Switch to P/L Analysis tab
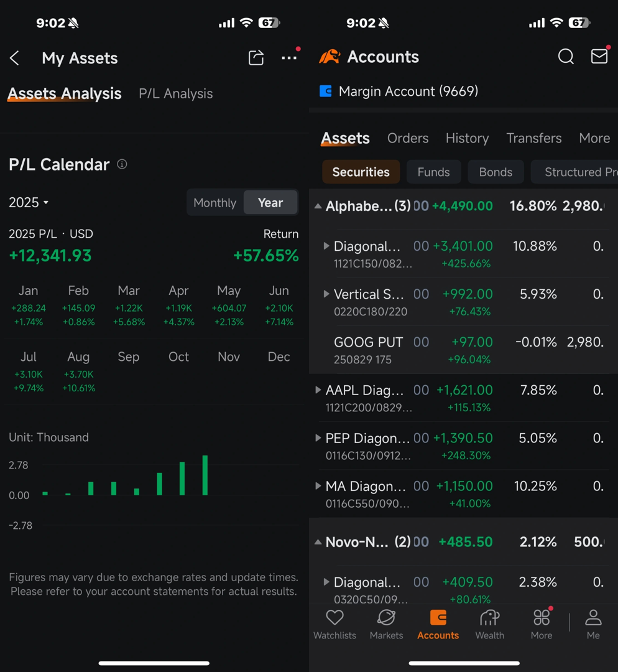618x672 pixels. click(x=175, y=93)
